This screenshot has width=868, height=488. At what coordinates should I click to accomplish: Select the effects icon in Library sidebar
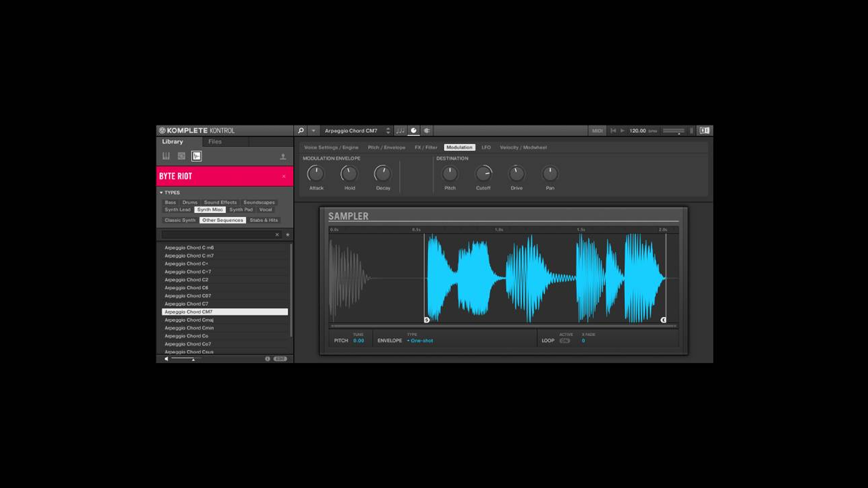click(182, 156)
